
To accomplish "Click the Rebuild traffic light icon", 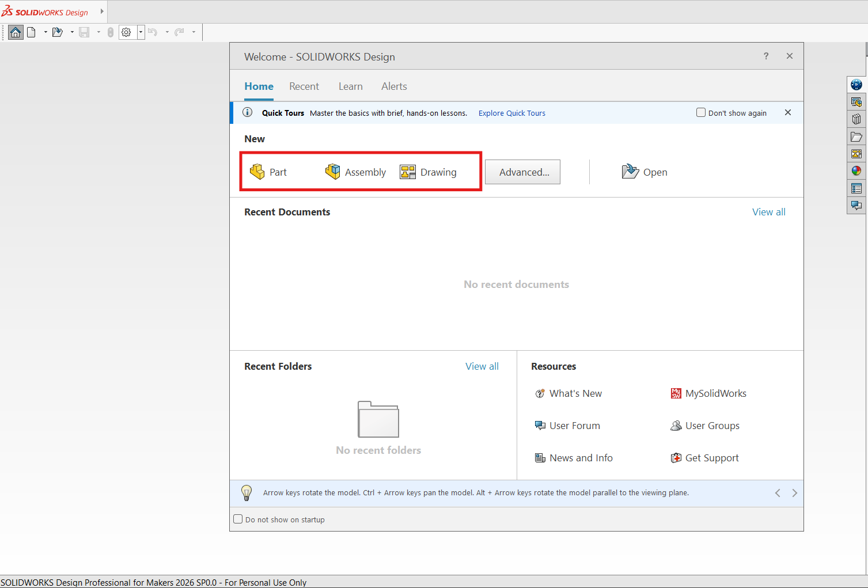I will click(111, 32).
